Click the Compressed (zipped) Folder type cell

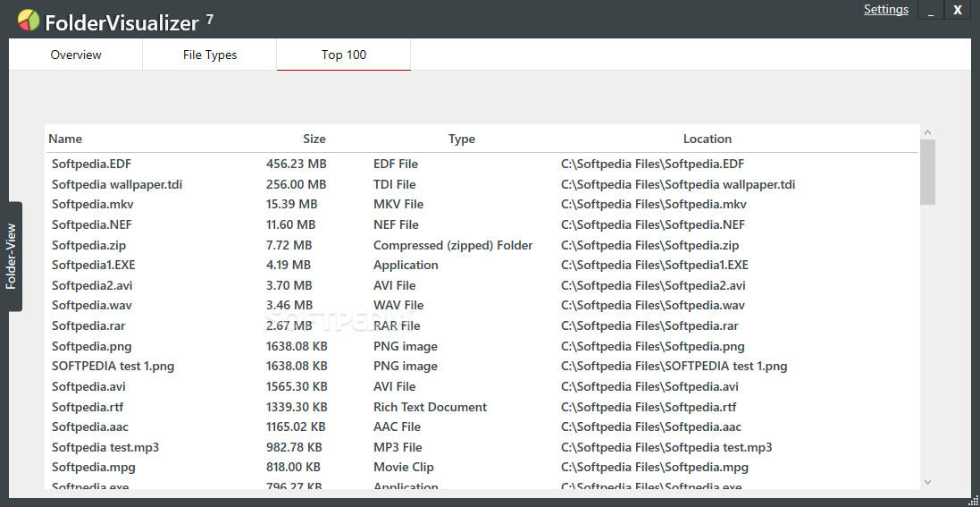pos(453,245)
